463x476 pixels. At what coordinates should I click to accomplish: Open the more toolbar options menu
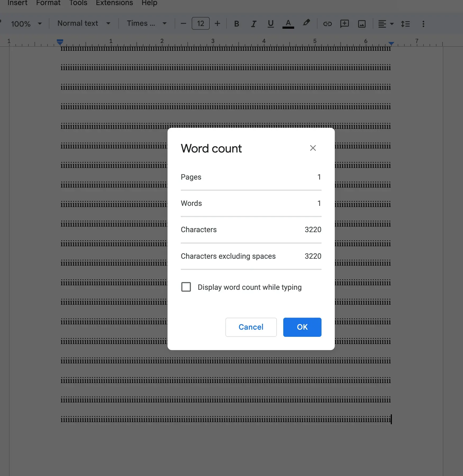point(423,24)
